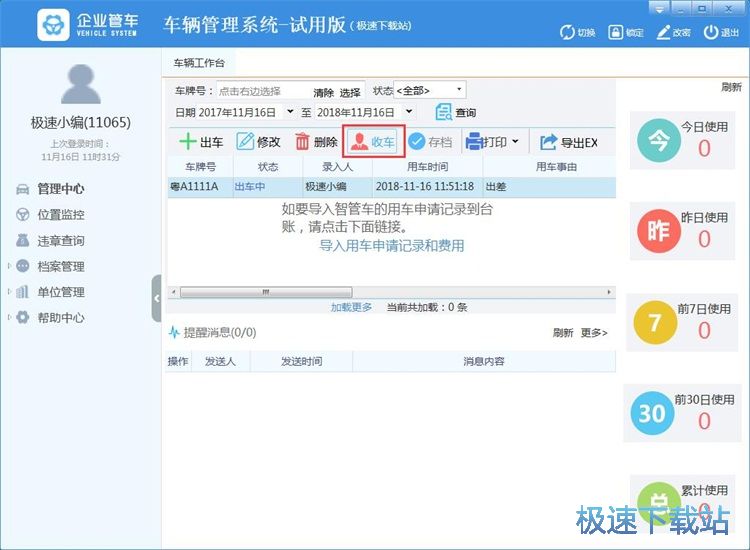
Task: Click 导入用车申请记录和费用 link
Action: (x=392, y=246)
